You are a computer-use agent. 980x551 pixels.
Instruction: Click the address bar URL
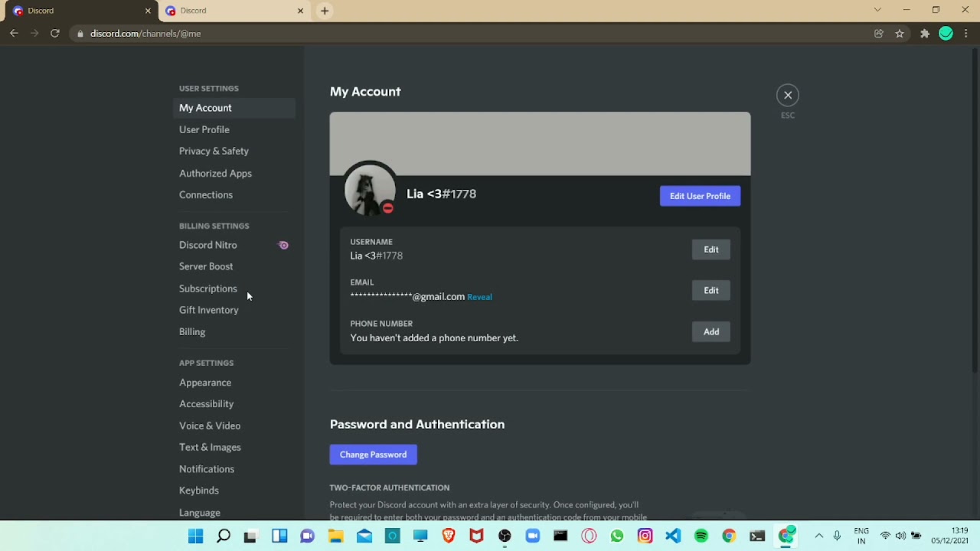145,34
